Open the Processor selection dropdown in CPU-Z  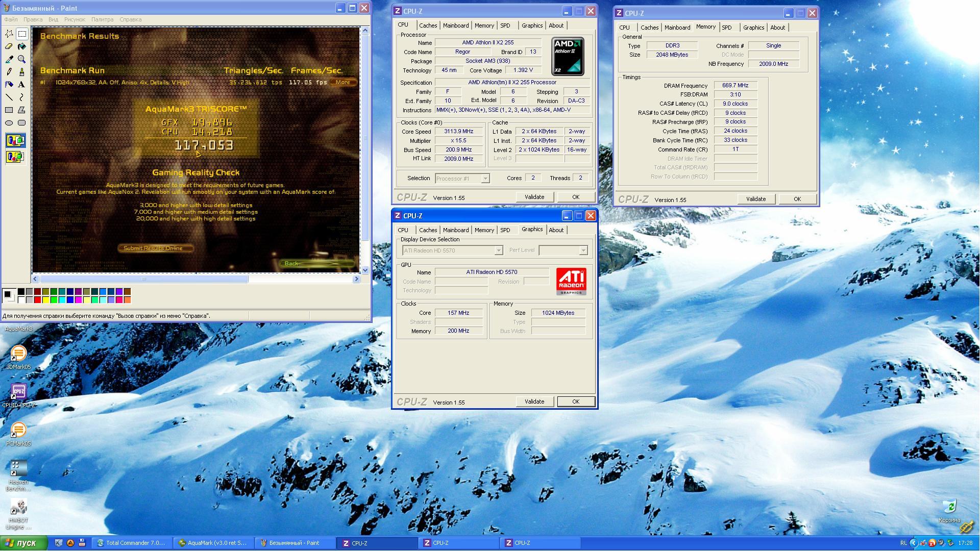point(462,179)
